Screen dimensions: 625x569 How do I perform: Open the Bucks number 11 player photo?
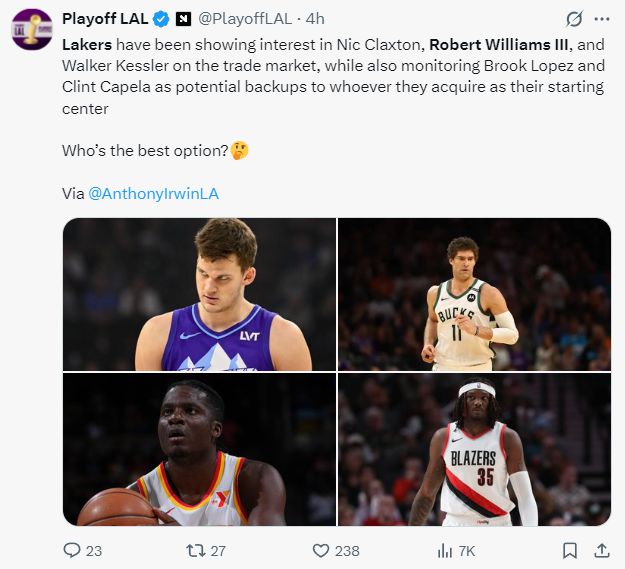pyautogui.click(x=474, y=294)
